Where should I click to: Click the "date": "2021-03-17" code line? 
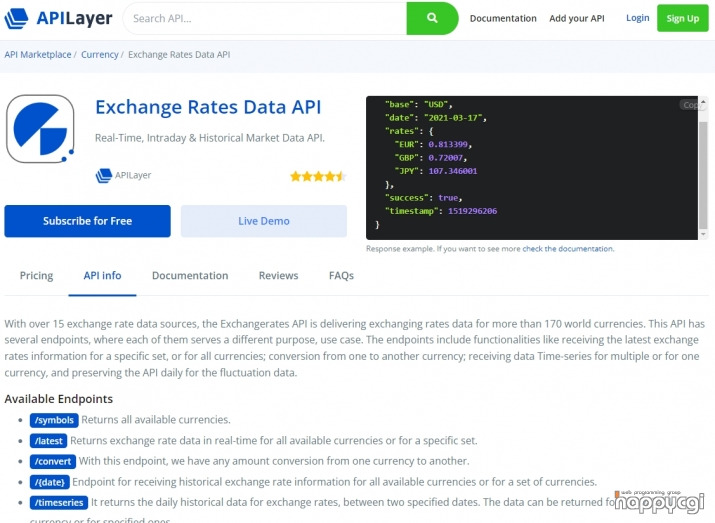[x=435, y=118]
